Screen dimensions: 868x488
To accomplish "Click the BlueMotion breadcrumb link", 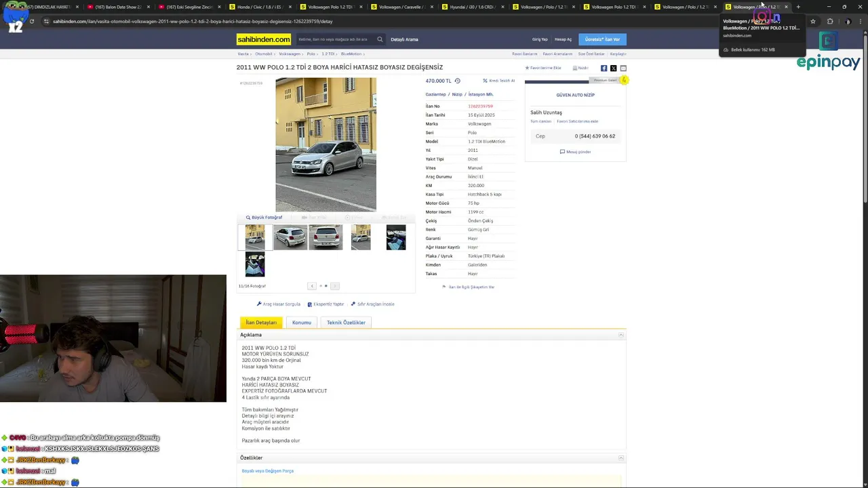I will [351, 54].
